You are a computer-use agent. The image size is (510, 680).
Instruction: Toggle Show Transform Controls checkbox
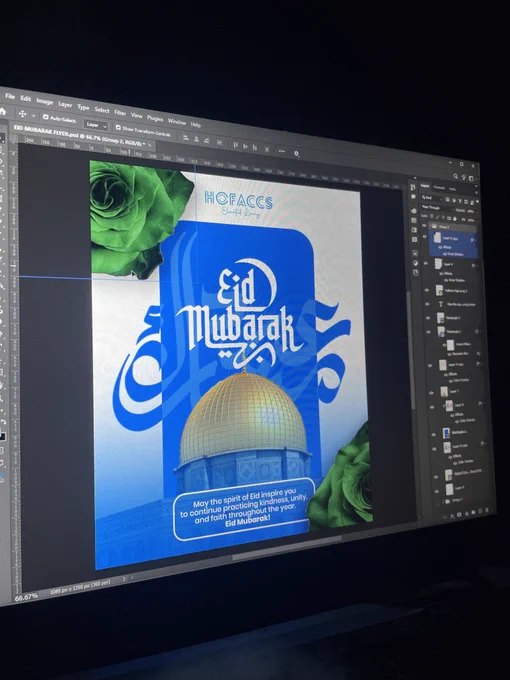118,128
